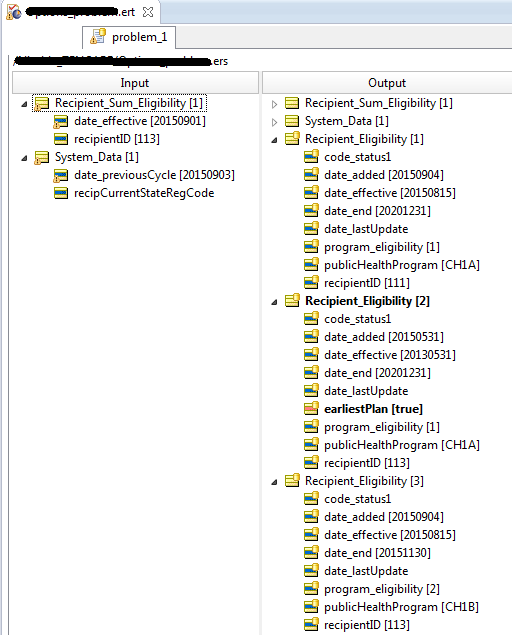Select date_lastUpdate under Recipient_Eligibility [1]
The width and height of the screenshot is (512, 635).
tap(366, 229)
